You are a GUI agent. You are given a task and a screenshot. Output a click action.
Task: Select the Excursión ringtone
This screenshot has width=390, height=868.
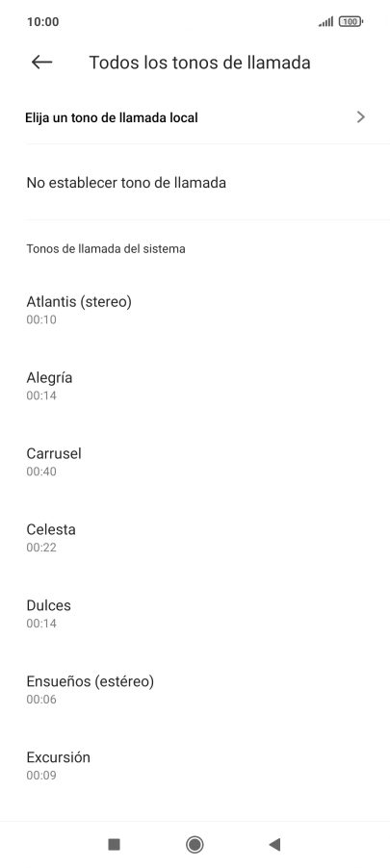coord(195,765)
